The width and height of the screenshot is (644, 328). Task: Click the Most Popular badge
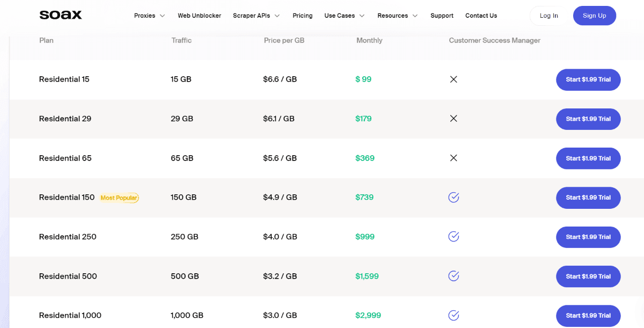[119, 198]
